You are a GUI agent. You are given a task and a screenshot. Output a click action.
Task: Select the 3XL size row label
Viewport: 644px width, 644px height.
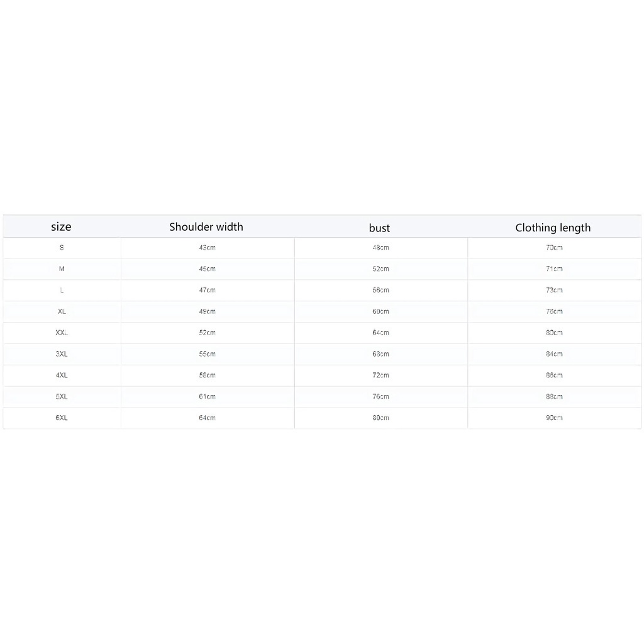coord(62,354)
